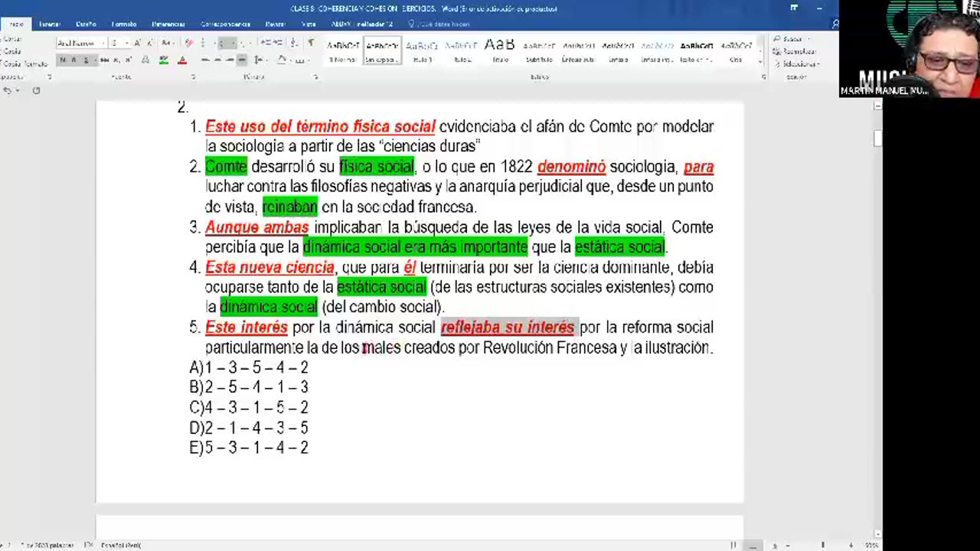Toggle justify alignment
The width and height of the screenshot is (980, 551).
pyautogui.click(x=242, y=60)
